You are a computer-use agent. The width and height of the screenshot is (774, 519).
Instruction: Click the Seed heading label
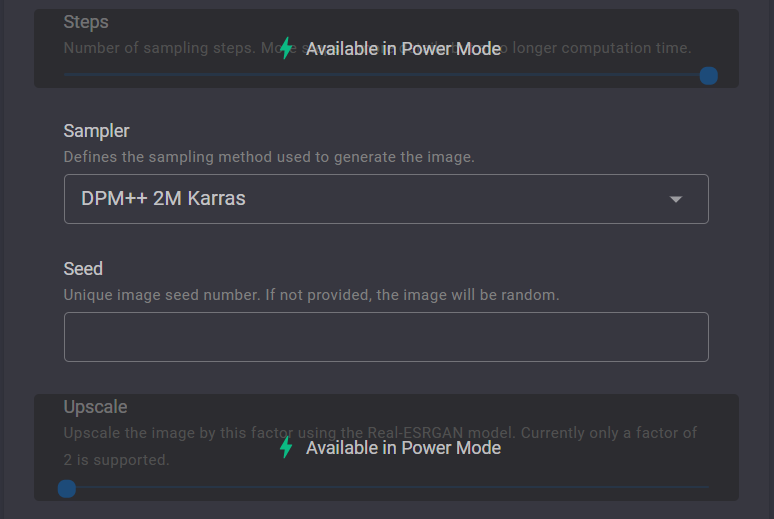[x=83, y=268]
